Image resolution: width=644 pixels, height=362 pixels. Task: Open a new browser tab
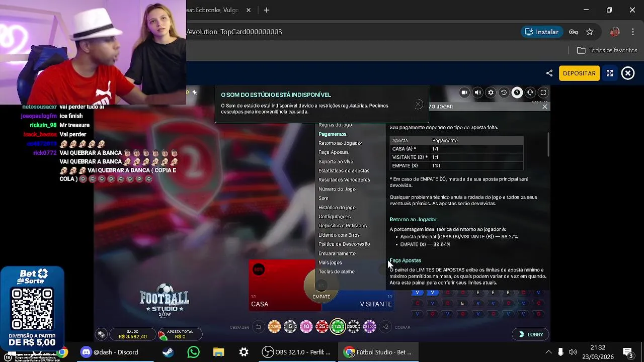point(267,10)
